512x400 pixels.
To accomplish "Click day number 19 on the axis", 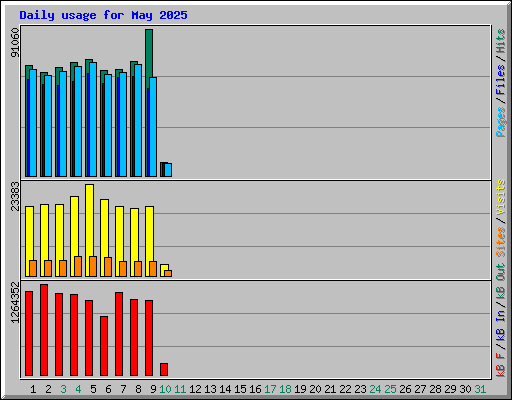I will (300, 389).
